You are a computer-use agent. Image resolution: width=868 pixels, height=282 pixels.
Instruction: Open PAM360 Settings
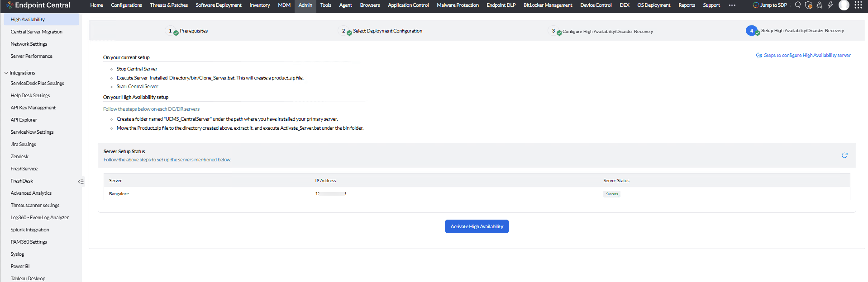coord(29,242)
